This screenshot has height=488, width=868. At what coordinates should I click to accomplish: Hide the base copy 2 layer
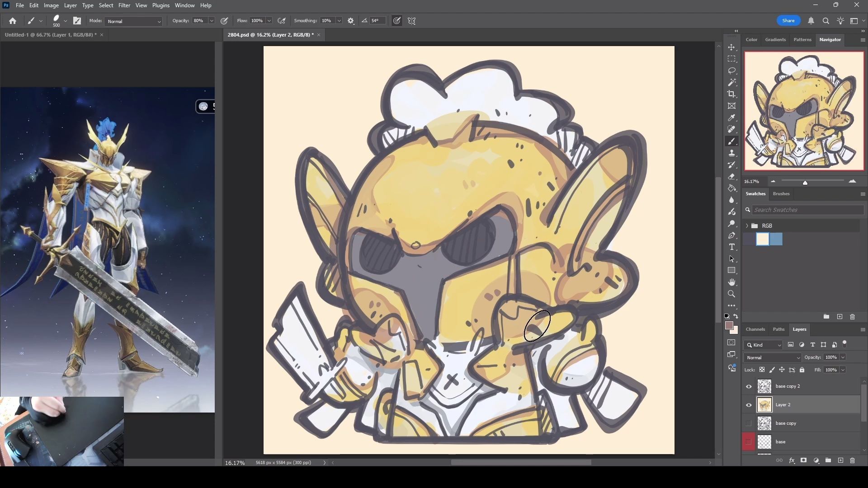(749, 386)
